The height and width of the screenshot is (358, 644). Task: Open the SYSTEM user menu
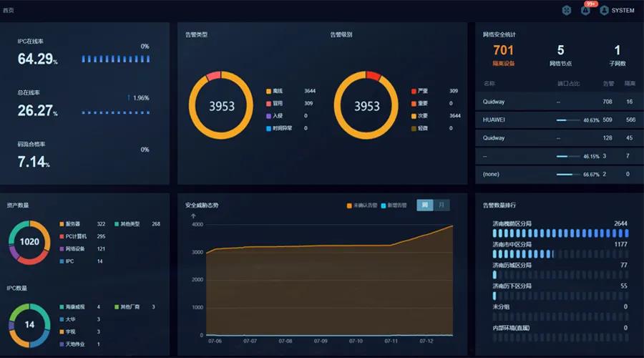[x=623, y=11]
